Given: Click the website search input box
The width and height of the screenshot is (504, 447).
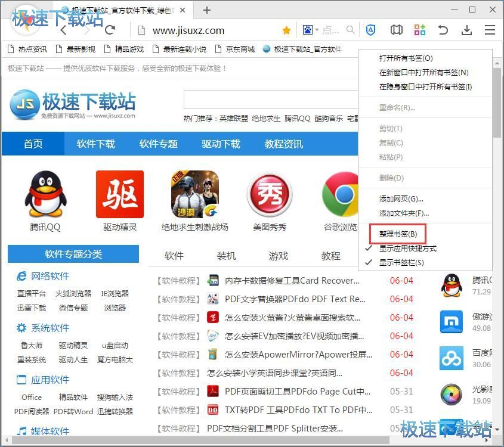Looking at the screenshot, I should coord(271,100).
